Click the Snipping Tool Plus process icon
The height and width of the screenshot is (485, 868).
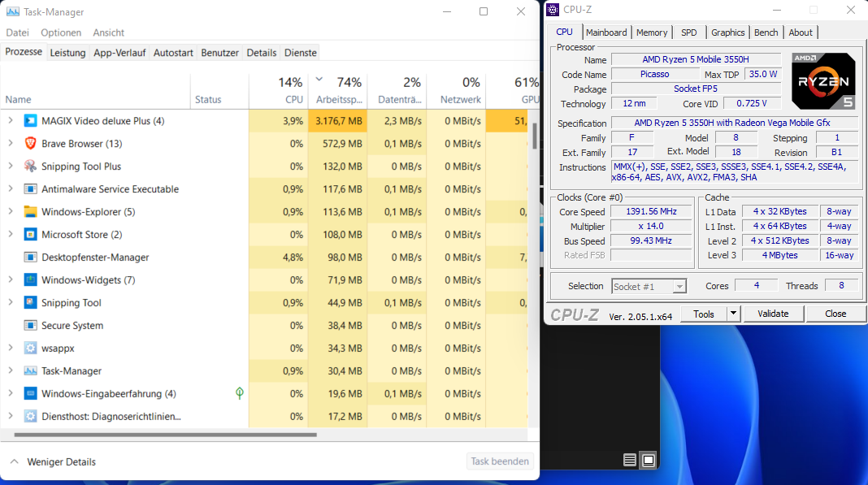[x=30, y=166]
